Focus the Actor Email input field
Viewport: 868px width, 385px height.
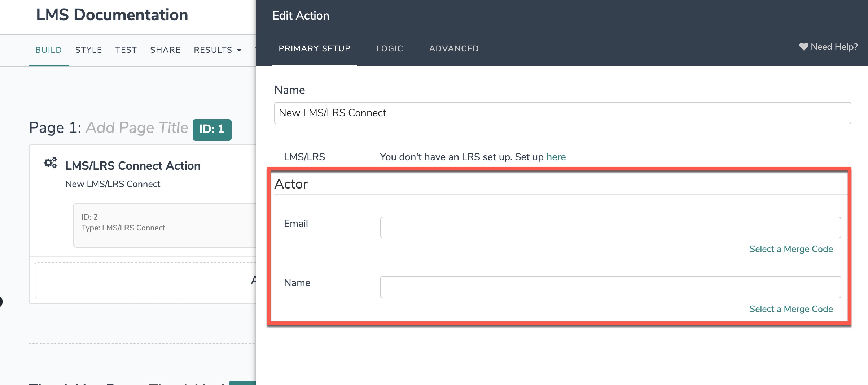pos(610,228)
